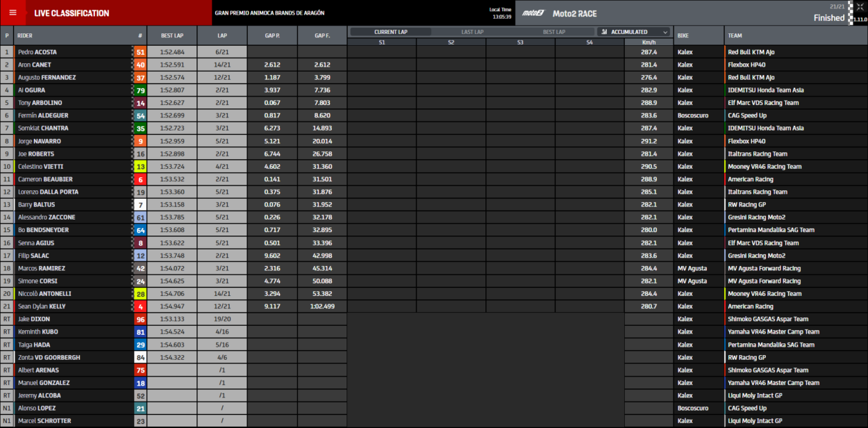Switch to Best Lap sector view

coord(553,32)
